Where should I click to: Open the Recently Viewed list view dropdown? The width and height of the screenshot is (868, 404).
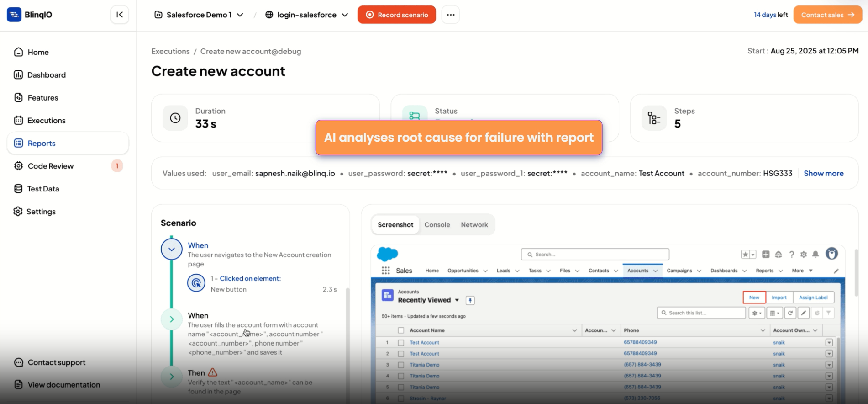click(457, 300)
